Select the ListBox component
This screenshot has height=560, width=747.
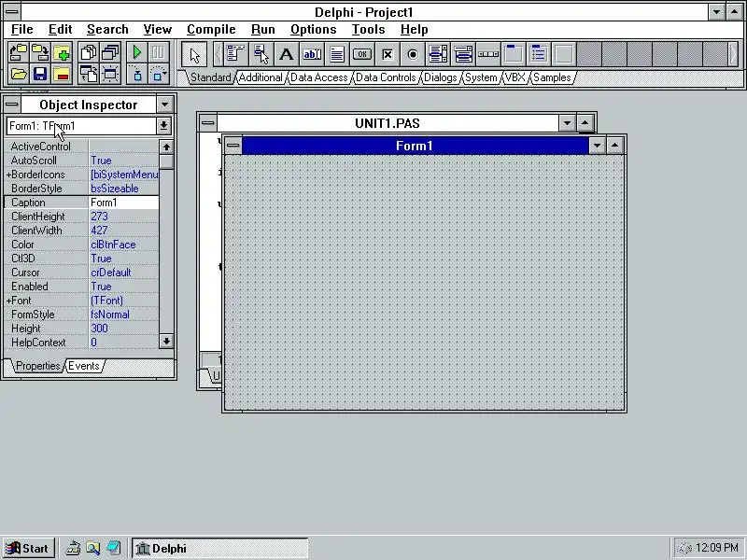(438, 54)
